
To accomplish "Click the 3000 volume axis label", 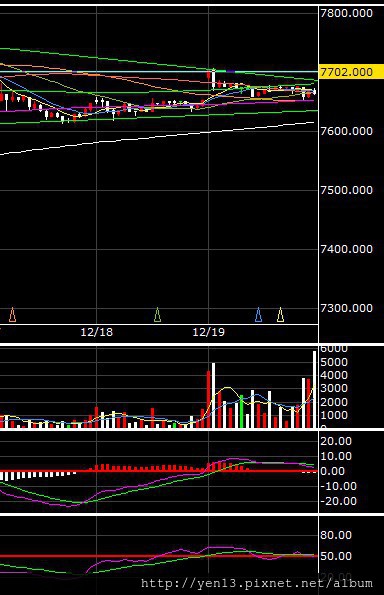I will click(334, 389).
